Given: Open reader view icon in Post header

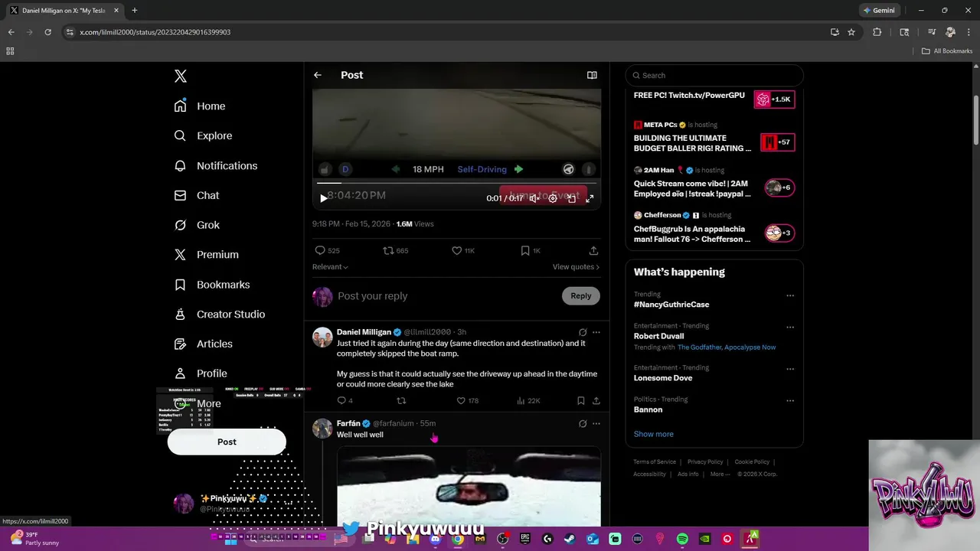Looking at the screenshot, I should coord(592,75).
